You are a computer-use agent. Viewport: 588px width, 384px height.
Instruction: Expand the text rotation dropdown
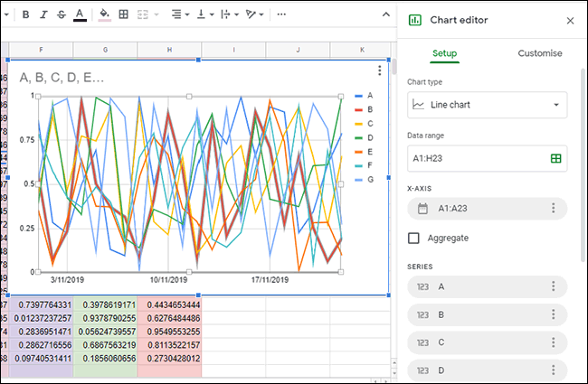coord(254,14)
